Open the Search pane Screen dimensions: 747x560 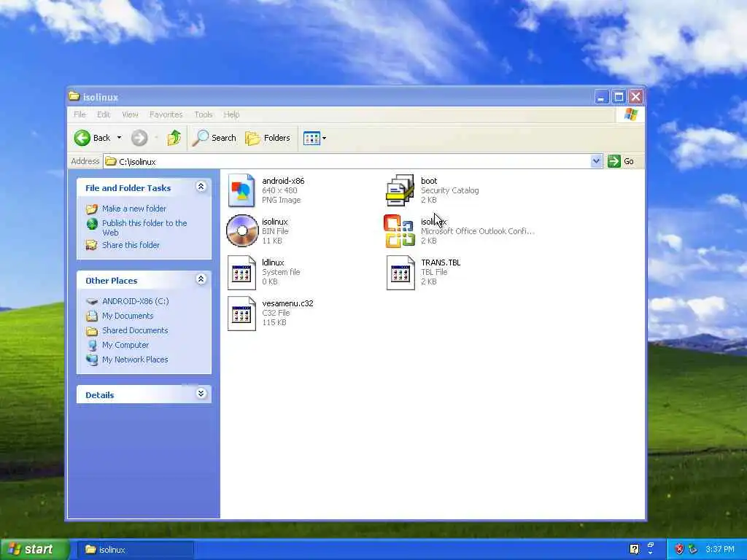coord(214,138)
